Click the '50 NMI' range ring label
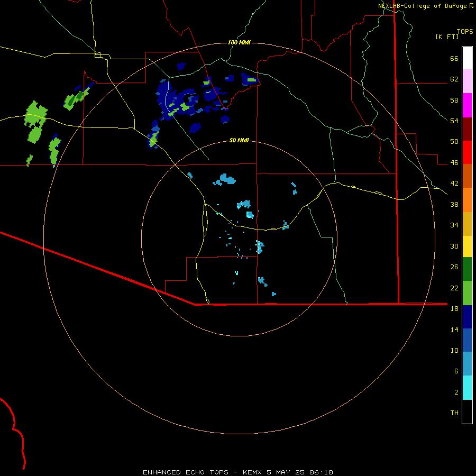The height and width of the screenshot is (476, 476). pyautogui.click(x=239, y=140)
